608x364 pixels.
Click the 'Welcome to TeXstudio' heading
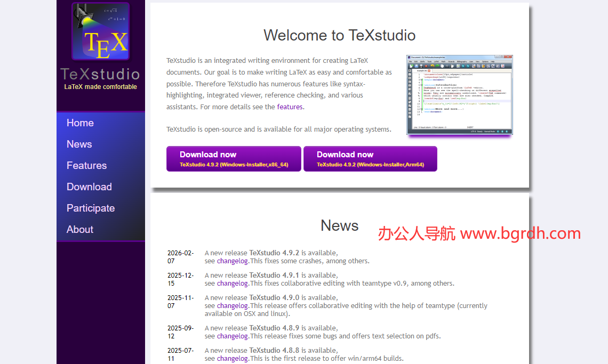click(x=340, y=35)
